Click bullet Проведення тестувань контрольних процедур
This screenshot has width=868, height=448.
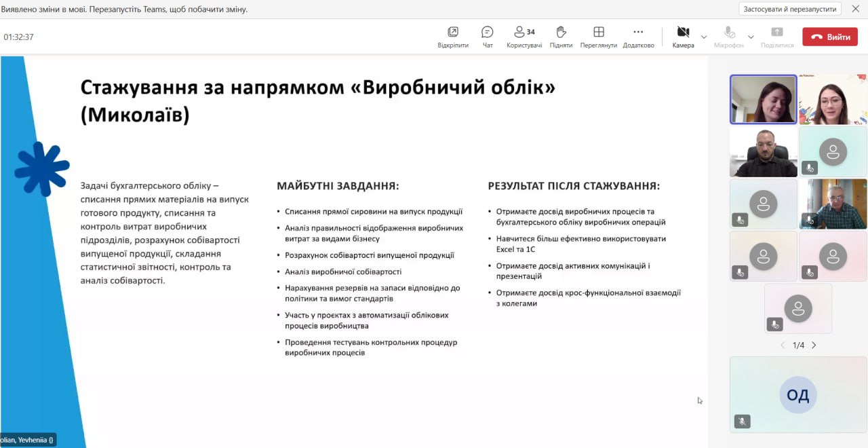371,348
